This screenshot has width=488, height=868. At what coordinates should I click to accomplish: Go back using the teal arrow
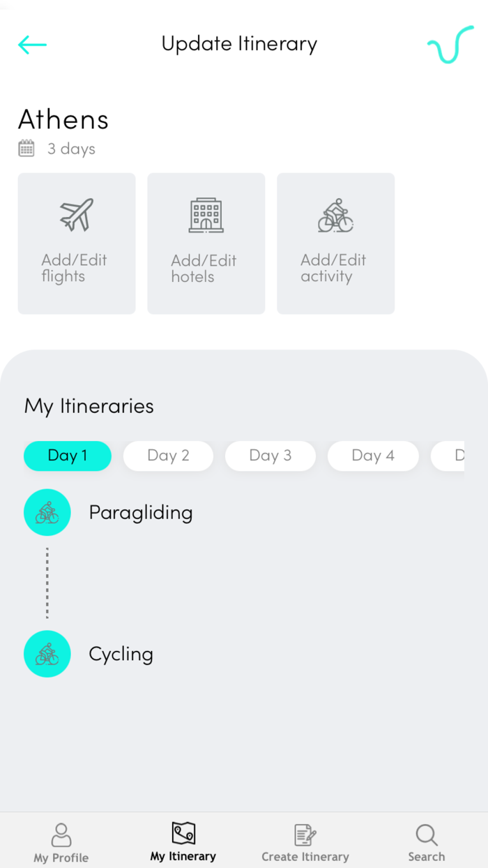(31, 44)
